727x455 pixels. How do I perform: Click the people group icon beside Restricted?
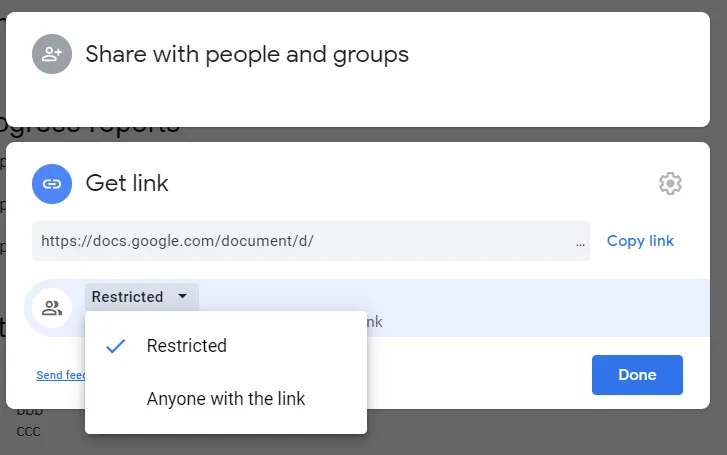[52, 308]
